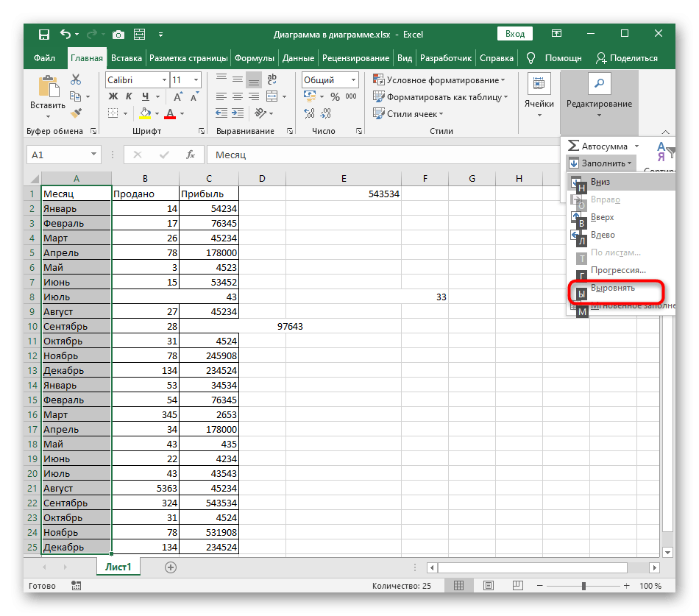Click the decrease indent icon
The image size is (699, 616).
tap(221, 113)
